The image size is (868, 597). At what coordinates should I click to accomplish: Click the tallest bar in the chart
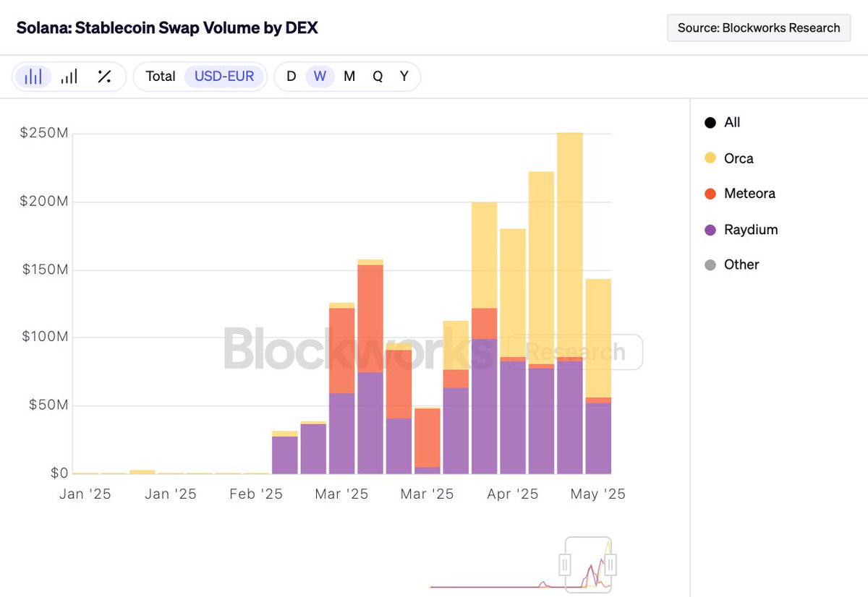pyautogui.click(x=569, y=304)
